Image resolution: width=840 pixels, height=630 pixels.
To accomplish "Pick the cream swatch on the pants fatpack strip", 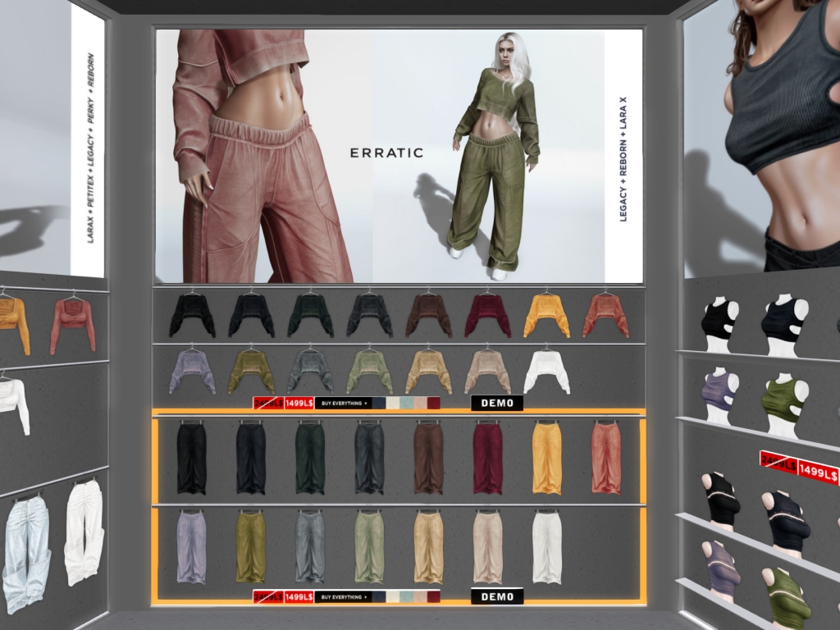I will pyautogui.click(x=393, y=597).
